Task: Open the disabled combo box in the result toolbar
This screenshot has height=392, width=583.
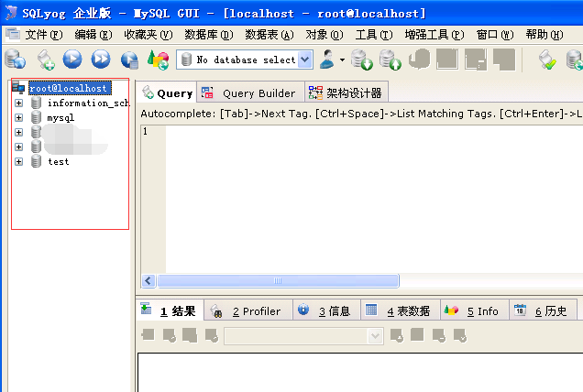Action: [x=303, y=336]
